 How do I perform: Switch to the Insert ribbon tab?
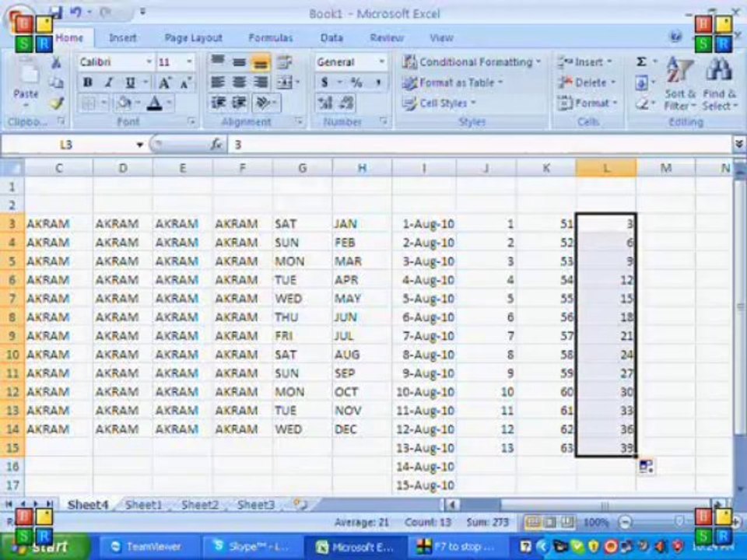click(x=122, y=37)
